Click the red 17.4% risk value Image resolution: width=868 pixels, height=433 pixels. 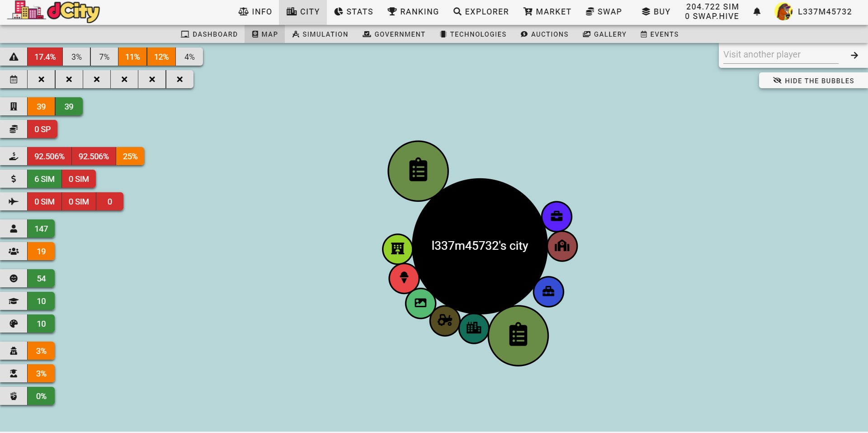pyautogui.click(x=45, y=57)
